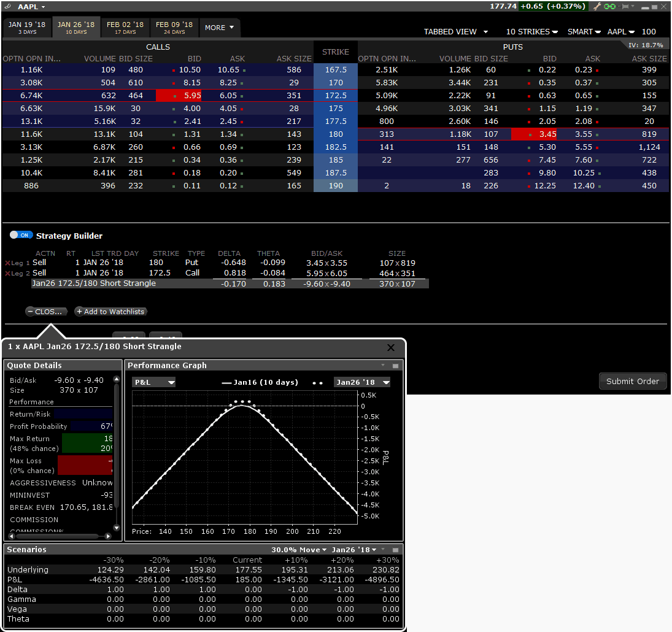This screenshot has width=672, height=632.
Task: Click the green chain link grouping icon
Action: (x=609, y=6)
